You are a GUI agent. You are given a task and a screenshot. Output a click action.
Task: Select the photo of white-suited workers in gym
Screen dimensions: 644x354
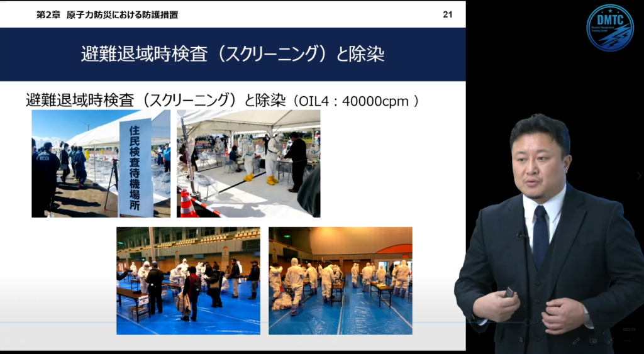point(340,280)
